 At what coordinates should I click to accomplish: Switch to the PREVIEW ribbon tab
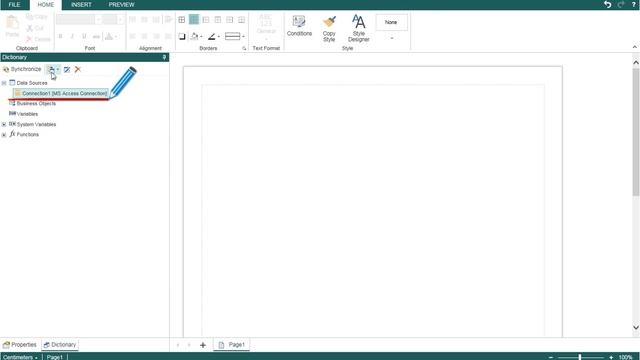(121, 4)
